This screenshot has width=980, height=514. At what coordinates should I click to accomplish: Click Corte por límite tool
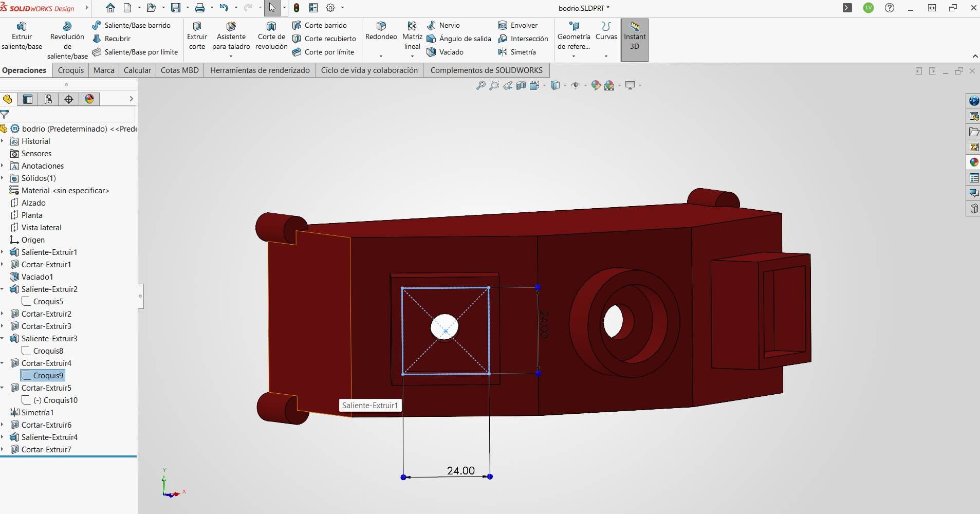click(323, 52)
